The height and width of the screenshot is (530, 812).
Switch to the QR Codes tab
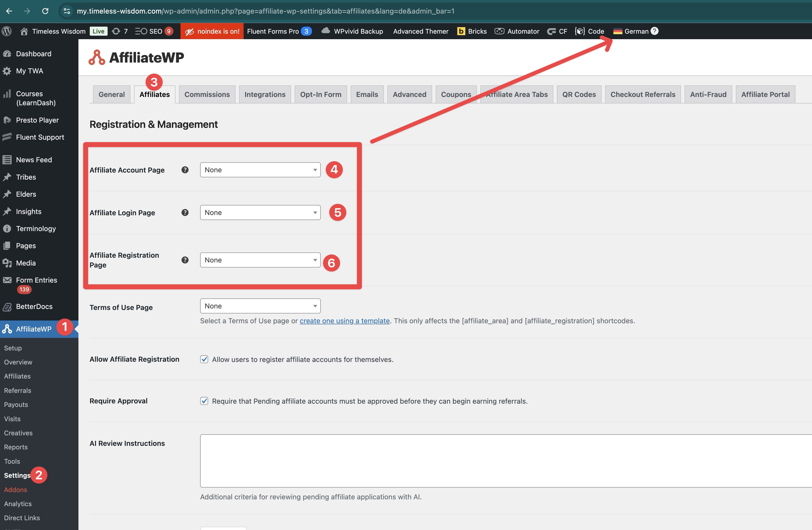point(579,94)
